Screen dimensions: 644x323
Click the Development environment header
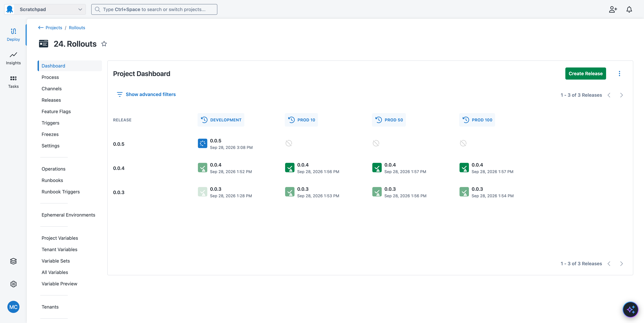[x=221, y=120]
